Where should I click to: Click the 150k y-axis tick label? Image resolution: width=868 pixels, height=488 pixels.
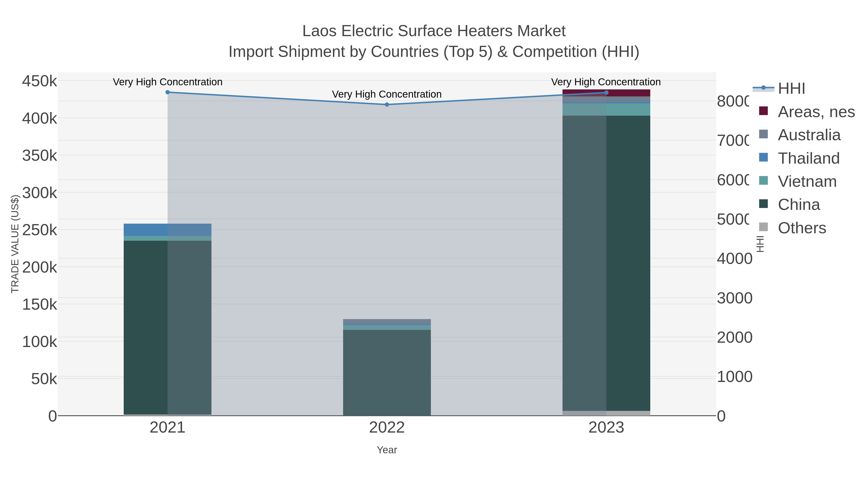(40, 304)
